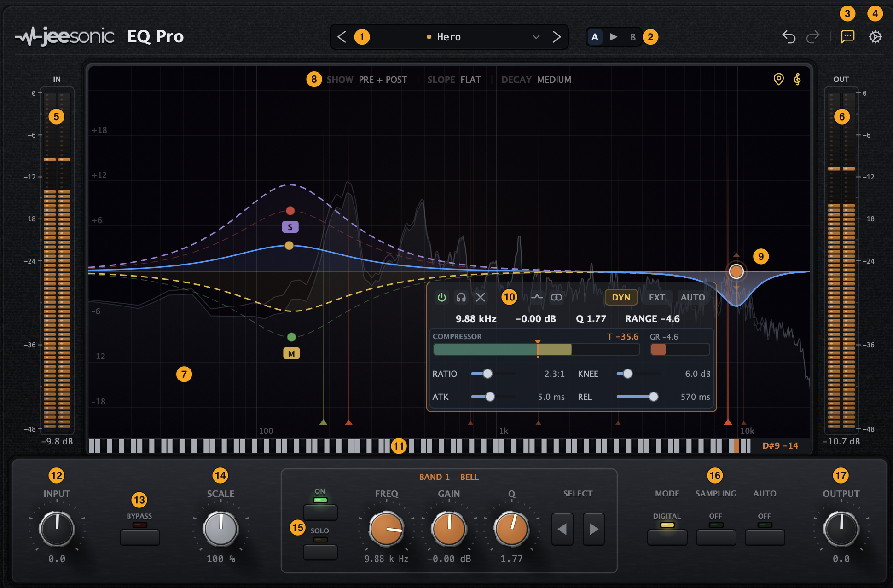Copy A to B arrow

point(614,37)
